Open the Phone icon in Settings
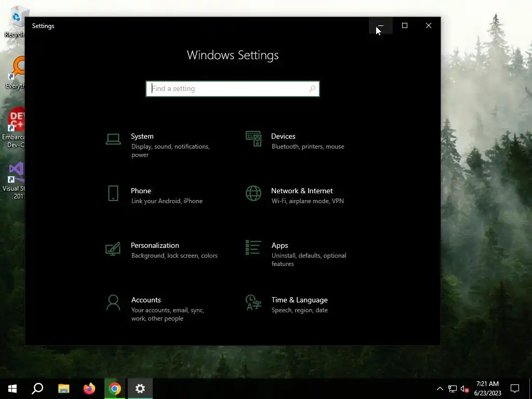This screenshot has height=399, width=532. [x=113, y=193]
